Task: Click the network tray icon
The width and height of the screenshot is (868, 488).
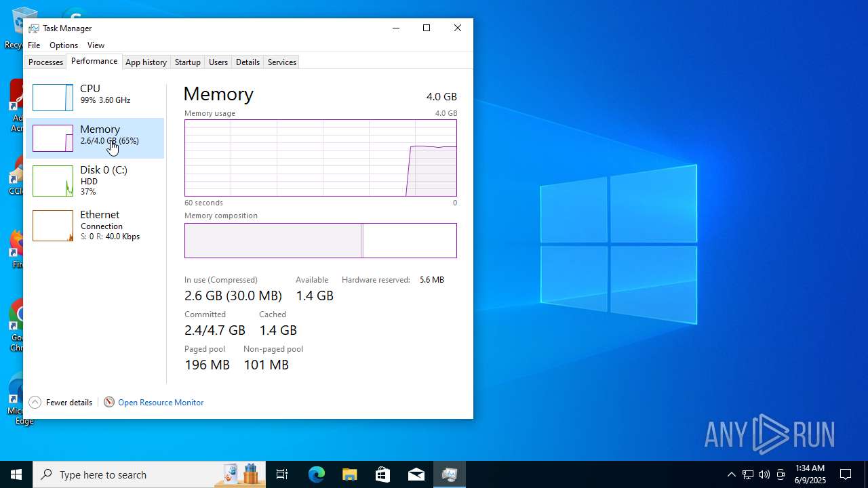Action: [747, 474]
